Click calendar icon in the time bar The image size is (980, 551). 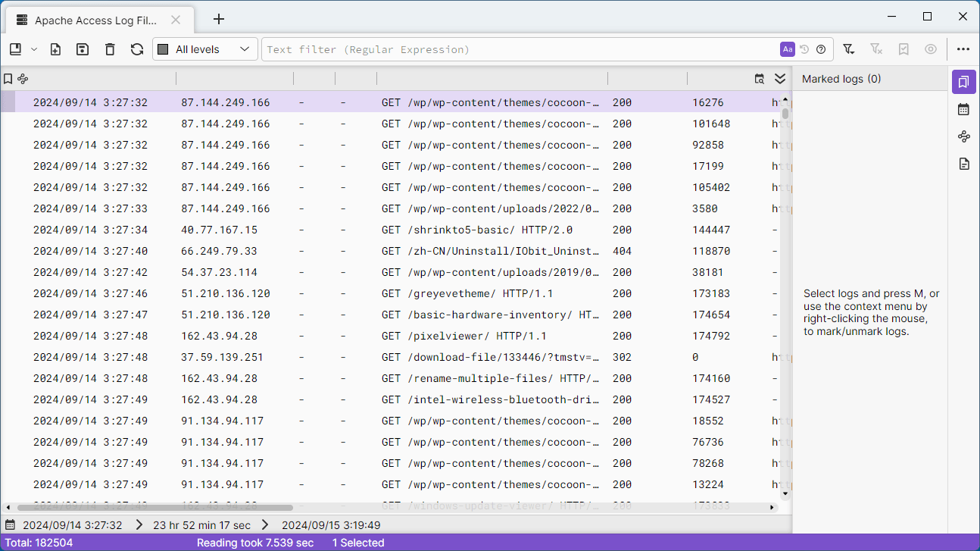pyautogui.click(x=11, y=524)
